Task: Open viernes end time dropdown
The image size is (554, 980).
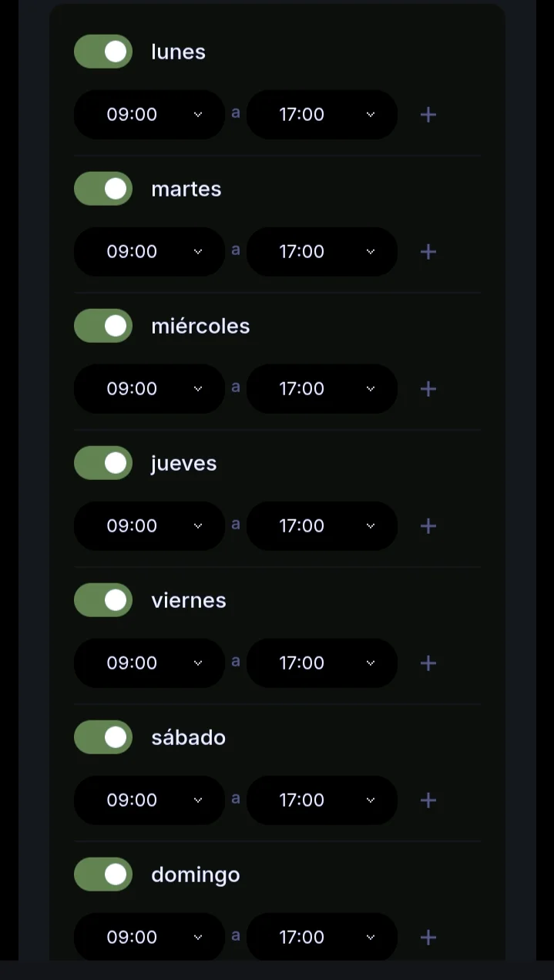Action: pos(322,663)
